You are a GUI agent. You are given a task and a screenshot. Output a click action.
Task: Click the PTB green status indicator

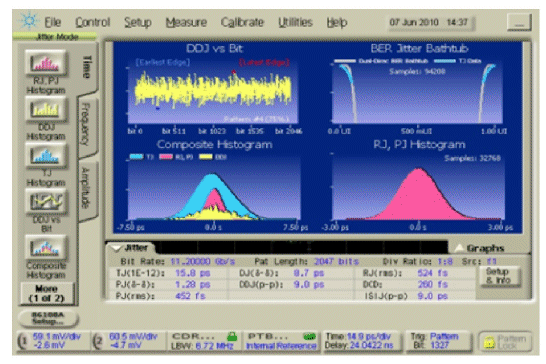[x=309, y=336]
